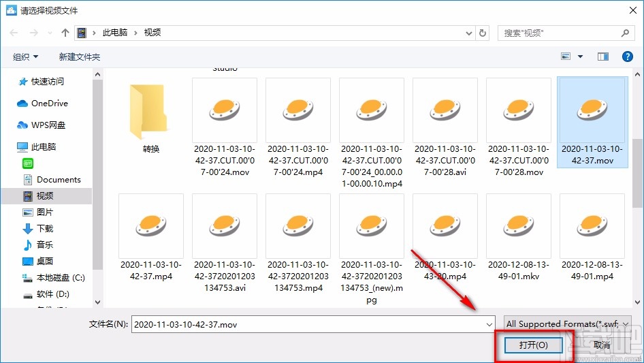Open 图片 in the navigation pane
644x363 pixels.
pos(38,212)
